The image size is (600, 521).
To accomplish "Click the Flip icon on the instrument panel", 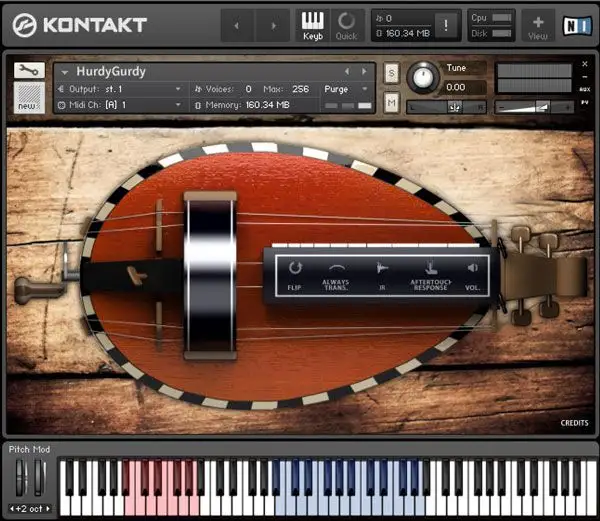I will [x=294, y=269].
